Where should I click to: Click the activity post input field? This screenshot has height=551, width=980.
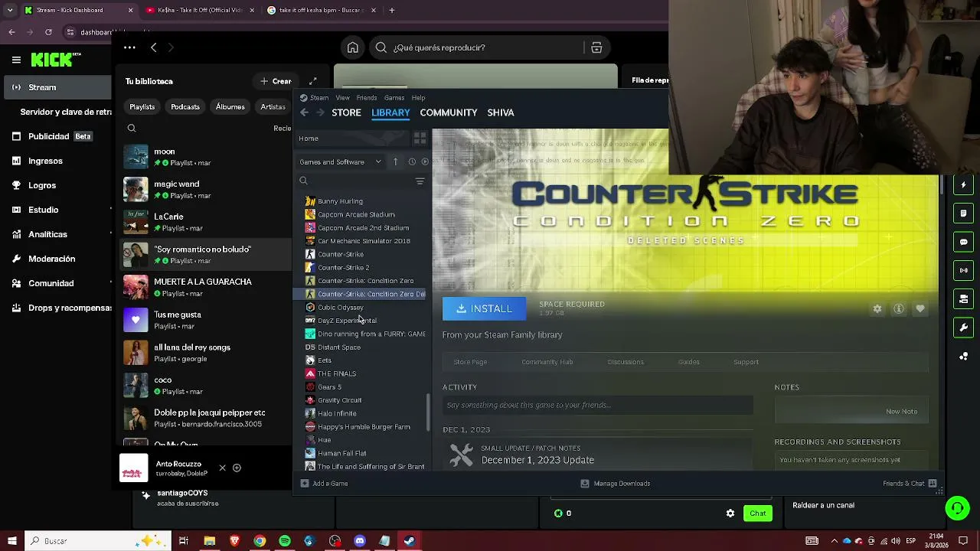[597, 405]
